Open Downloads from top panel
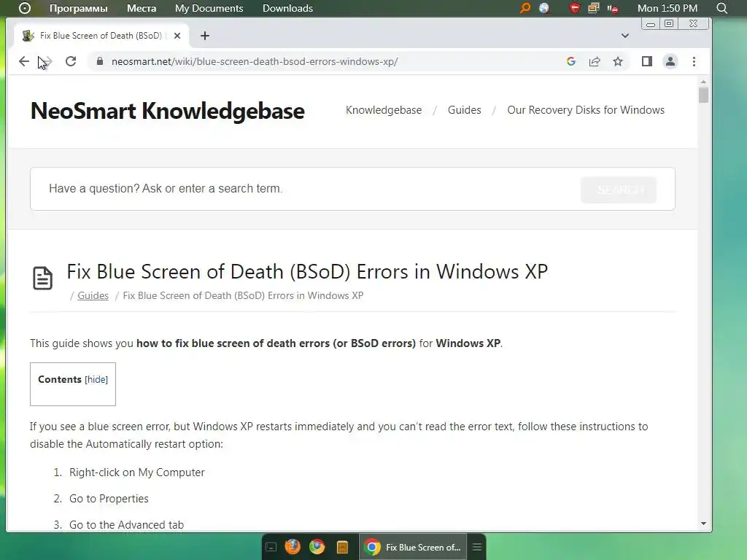This screenshot has width=747, height=560. tap(287, 8)
